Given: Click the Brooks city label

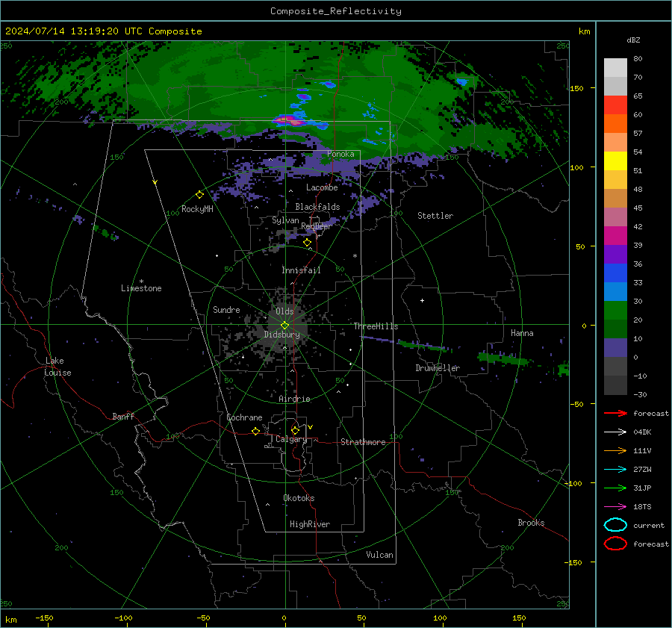Looking at the screenshot, I should tap(531, 523).
